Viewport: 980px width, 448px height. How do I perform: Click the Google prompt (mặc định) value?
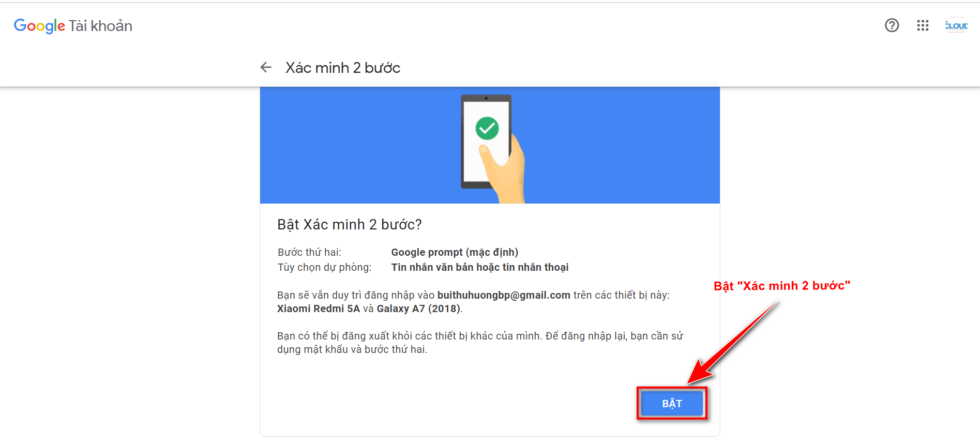click(x=455, y=252)
